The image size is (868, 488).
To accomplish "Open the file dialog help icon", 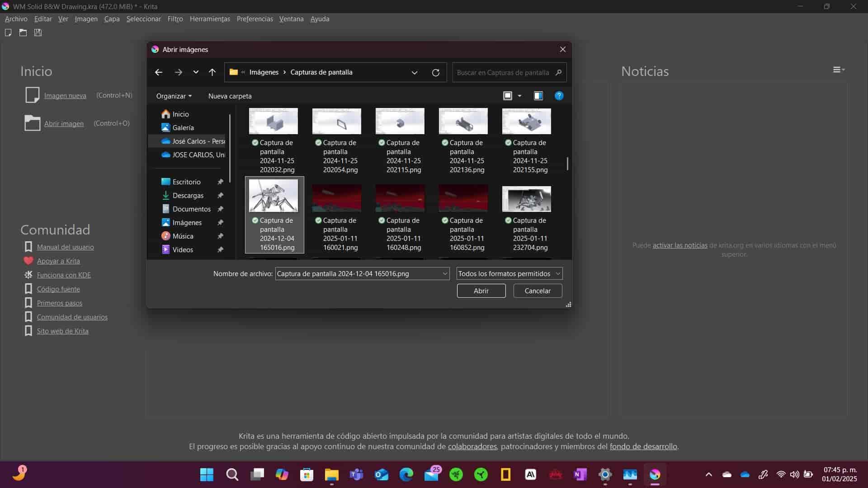I will pyautogui.click(x=559, y=96).
